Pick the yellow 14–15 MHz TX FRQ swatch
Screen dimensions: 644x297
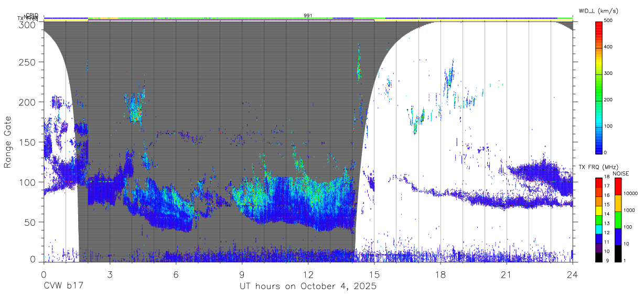pyautogui.click(x=598, y=211)
